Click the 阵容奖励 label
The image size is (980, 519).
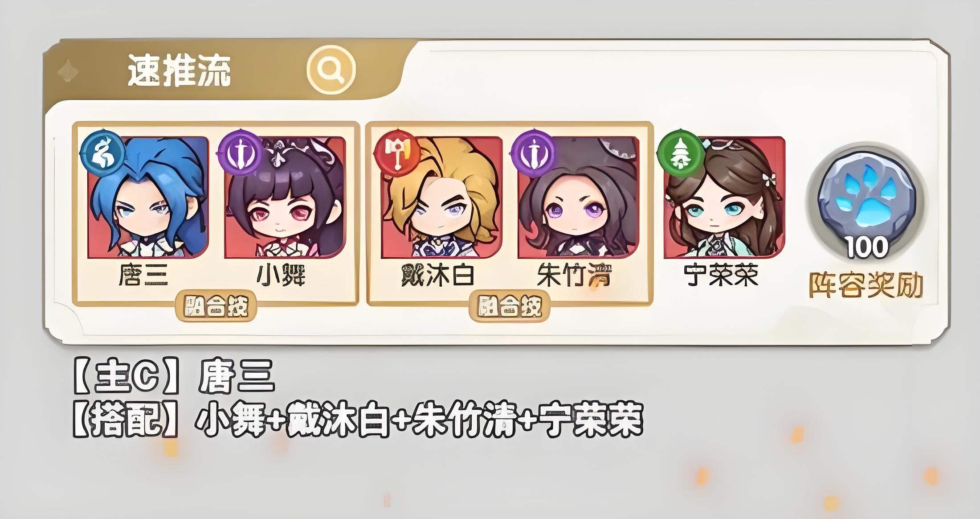(866, 285)
